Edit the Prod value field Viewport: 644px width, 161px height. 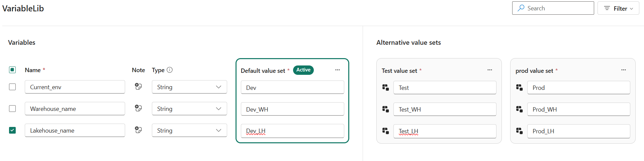tap(579, 88)
